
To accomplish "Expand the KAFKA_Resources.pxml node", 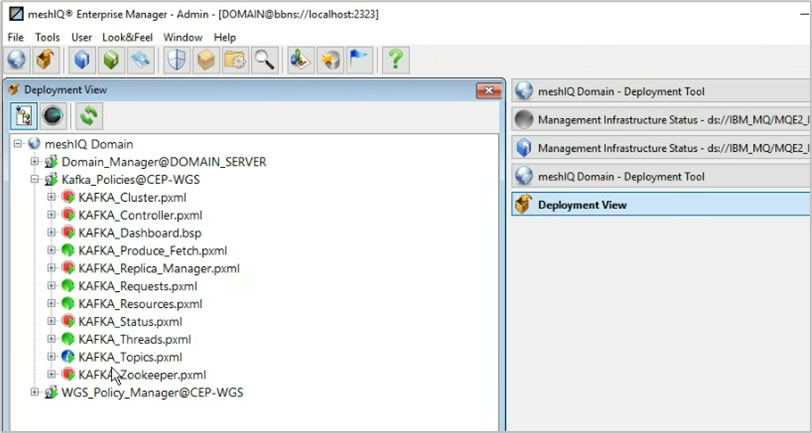I will tap(51, 304).
